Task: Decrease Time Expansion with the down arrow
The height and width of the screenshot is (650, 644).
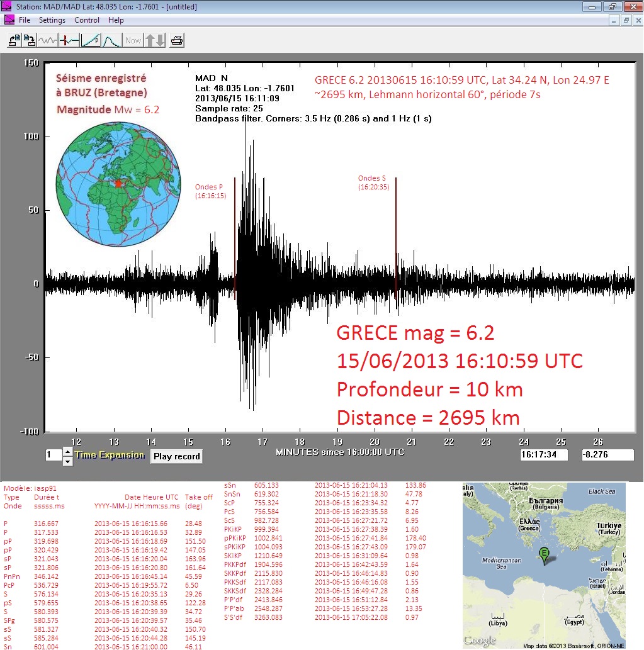Action: click(68, 461)
